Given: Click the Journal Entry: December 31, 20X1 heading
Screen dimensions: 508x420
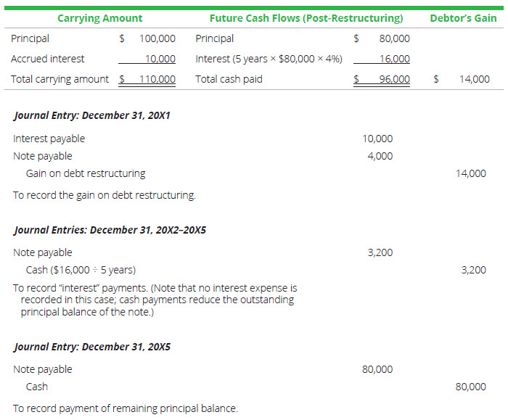Looking at the screenshot, I should (x=92, y=115).
